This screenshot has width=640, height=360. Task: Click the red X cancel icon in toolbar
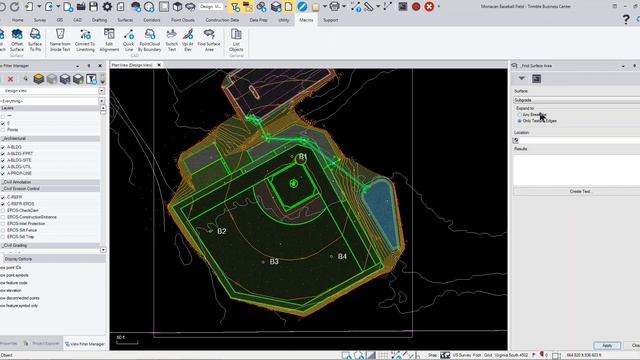click(429, 7)
